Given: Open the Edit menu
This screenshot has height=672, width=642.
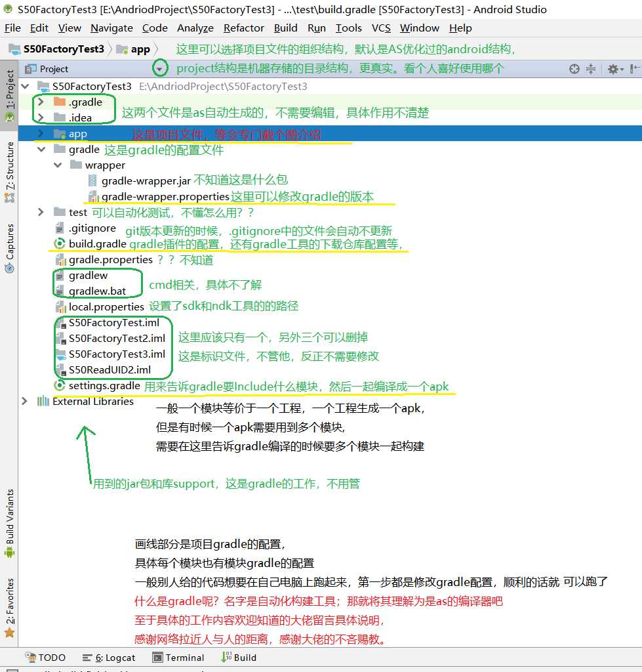Looking at the screenshot, I should [x=39, y=28].
